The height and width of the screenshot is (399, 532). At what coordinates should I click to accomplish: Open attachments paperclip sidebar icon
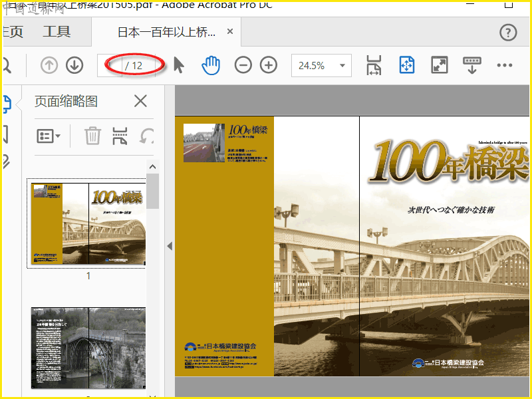pos(7,162)
